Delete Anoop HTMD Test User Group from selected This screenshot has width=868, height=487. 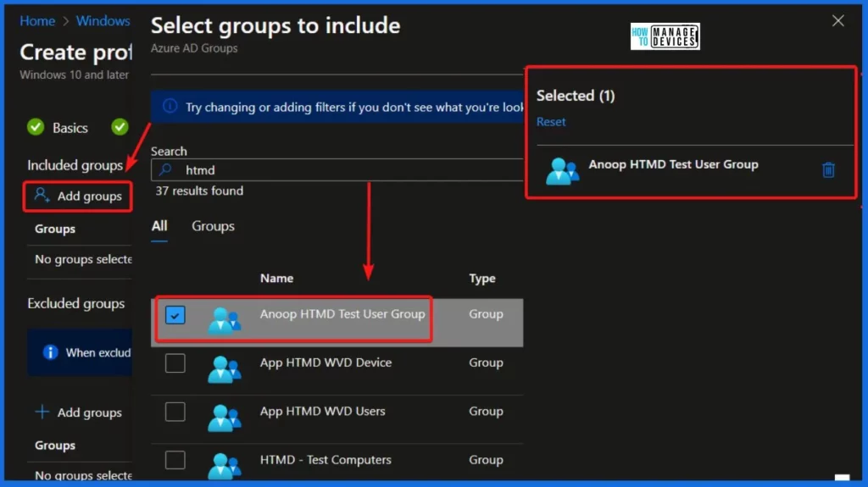click(828, 170)
